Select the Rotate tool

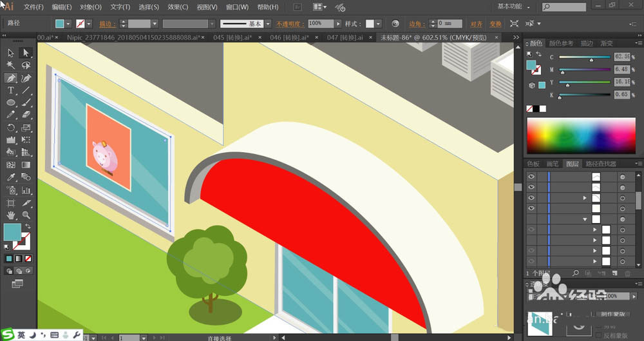click(x=11, y=128)
